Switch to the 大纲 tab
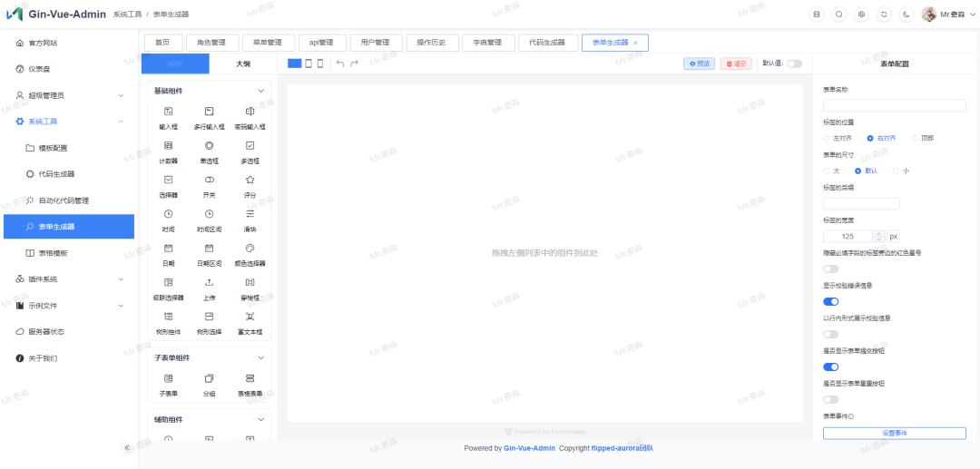Image resolution: width=980 pixels, height=469 pixels. (x=243, y=64)
